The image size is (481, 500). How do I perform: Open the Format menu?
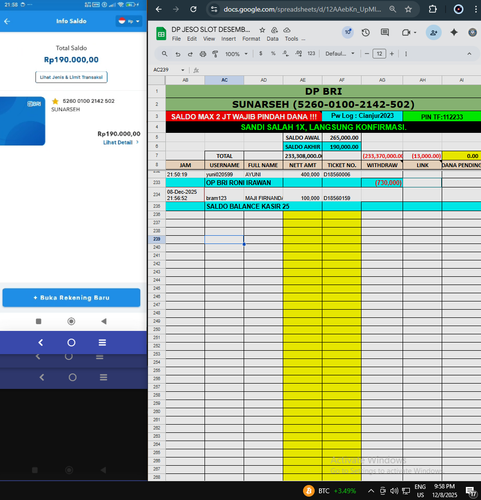coord(251,39)
